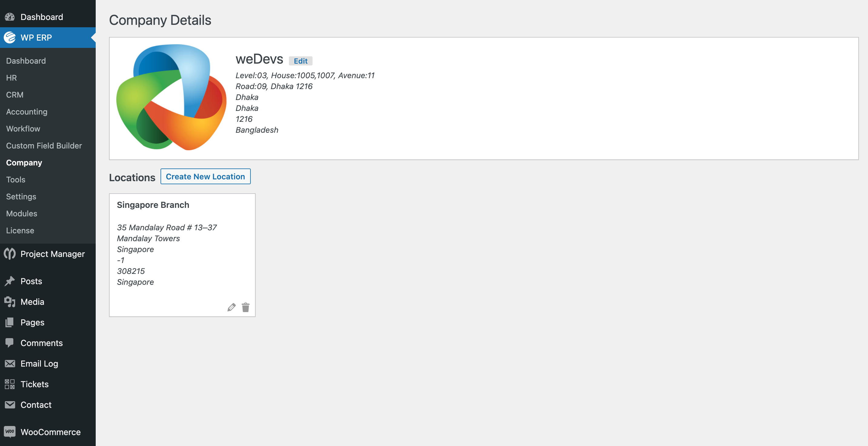Click Create New Location button
This screenshot has width=868, height=446.
[x=205, y=176]
